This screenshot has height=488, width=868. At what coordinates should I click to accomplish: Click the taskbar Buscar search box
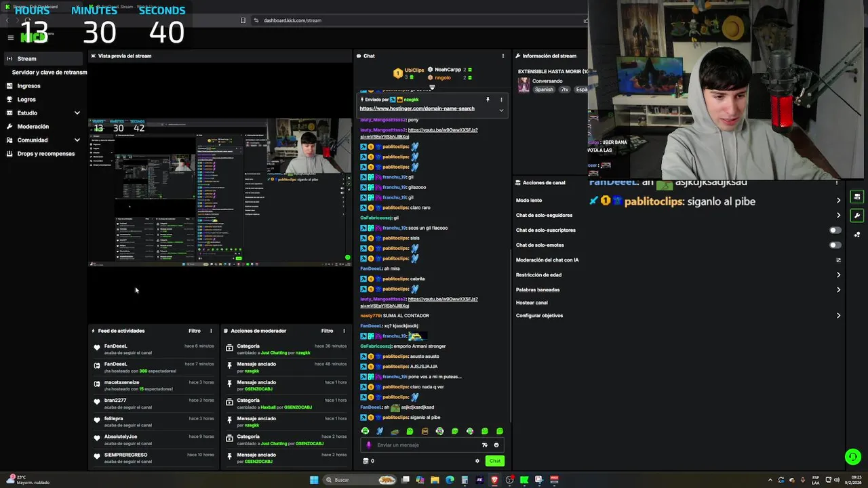coord(359,480)
